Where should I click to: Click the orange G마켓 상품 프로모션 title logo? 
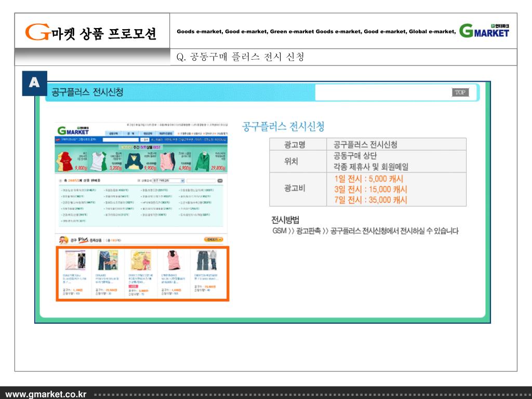pos(91,32)
